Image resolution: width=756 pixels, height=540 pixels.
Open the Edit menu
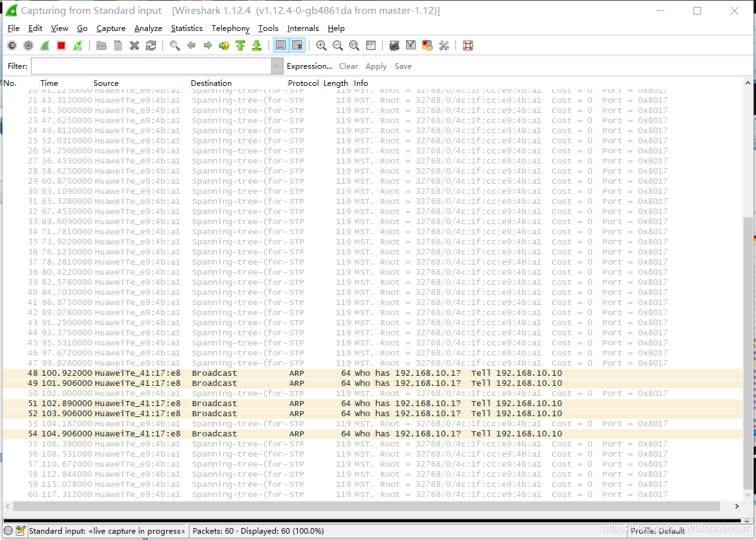(35, 28)
